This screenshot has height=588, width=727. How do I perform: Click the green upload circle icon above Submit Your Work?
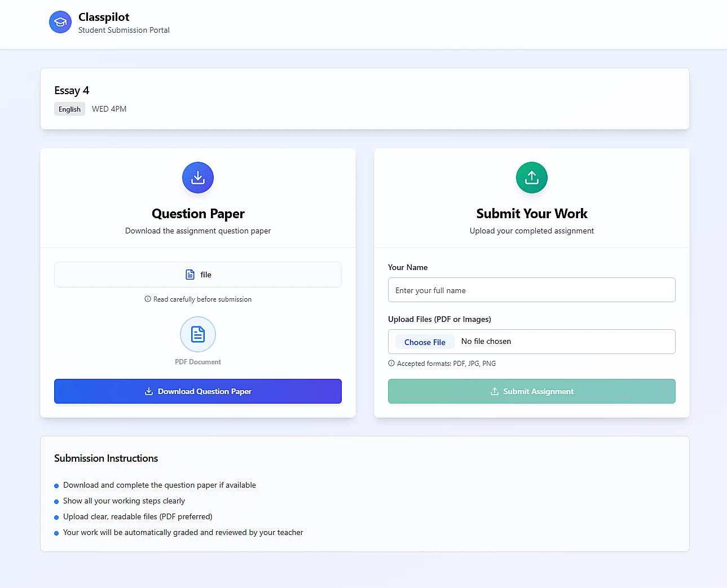pyautogui.click(x=532, y=178)
